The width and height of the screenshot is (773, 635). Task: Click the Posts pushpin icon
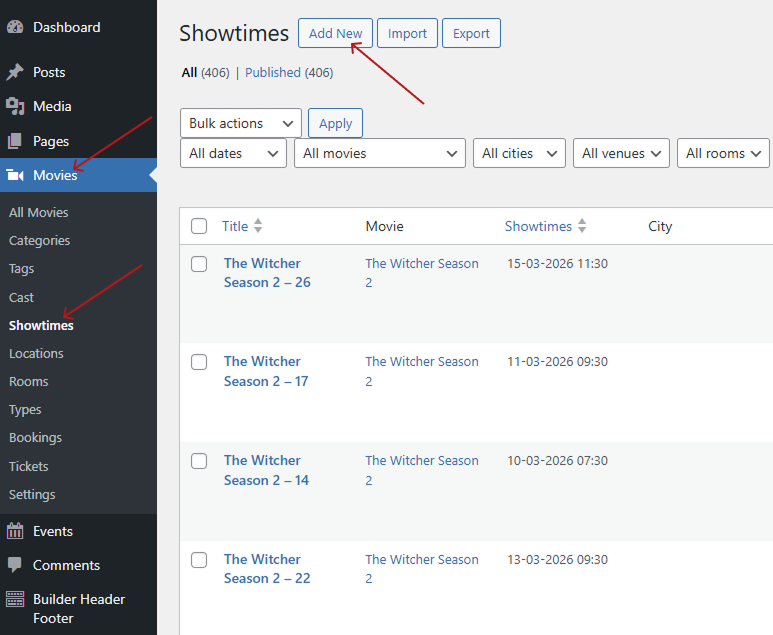click(x=15, y=72)
